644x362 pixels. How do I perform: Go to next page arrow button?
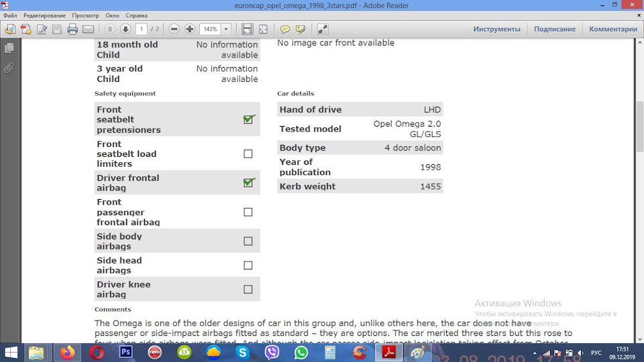125,29
